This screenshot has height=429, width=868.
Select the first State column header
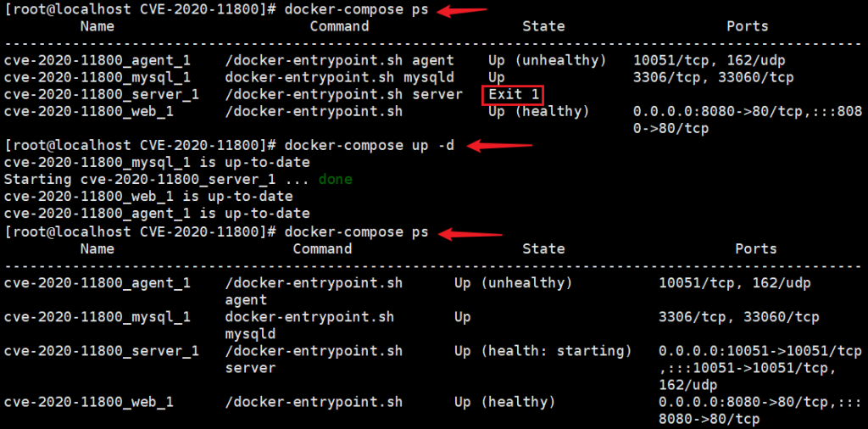[x=543, y=26]
